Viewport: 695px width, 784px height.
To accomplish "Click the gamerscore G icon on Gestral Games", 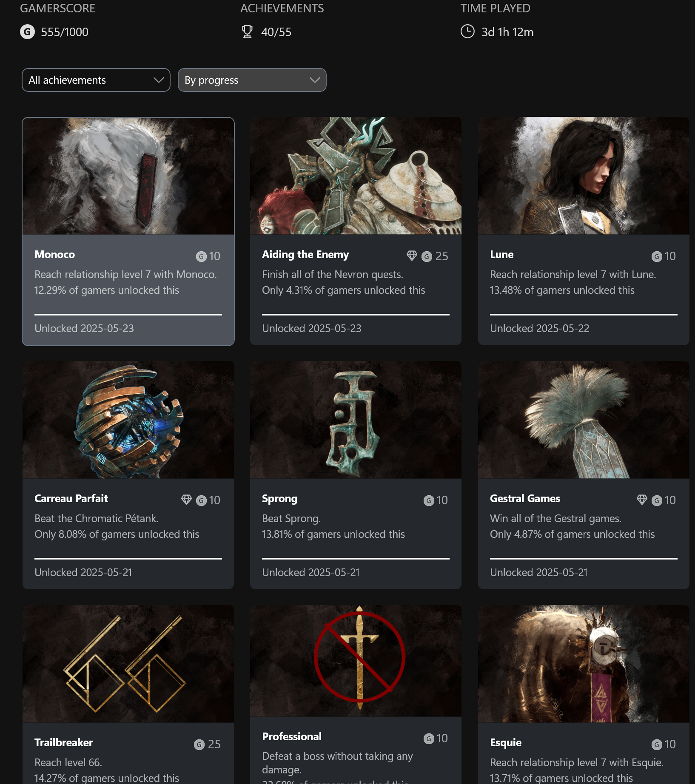I will point(657,500).
